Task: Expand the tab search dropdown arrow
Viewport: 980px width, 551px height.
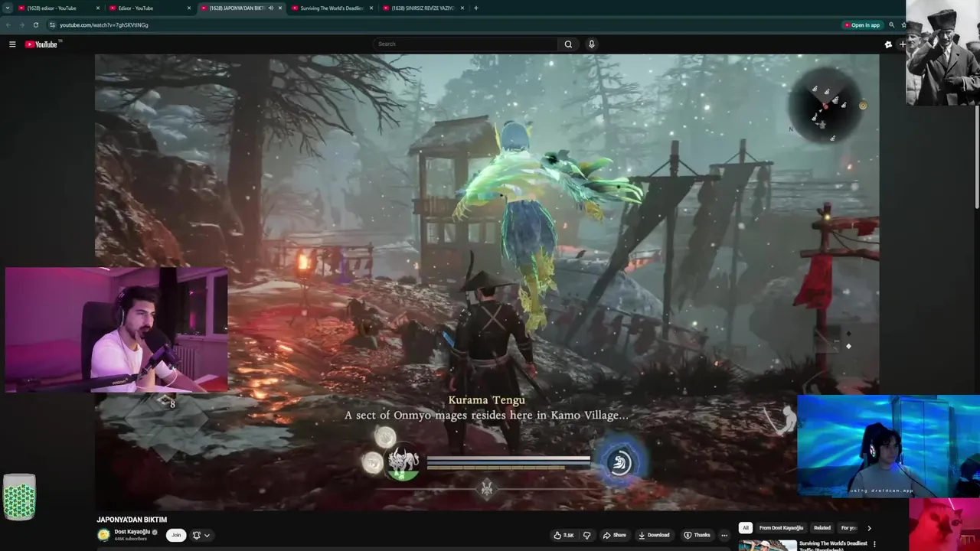Action: point(6,8)
